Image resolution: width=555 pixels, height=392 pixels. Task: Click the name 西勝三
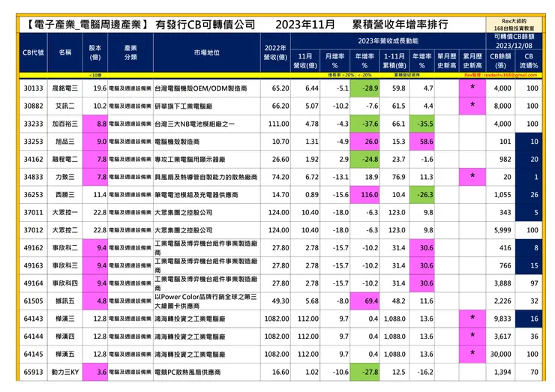tap(64, 195)
